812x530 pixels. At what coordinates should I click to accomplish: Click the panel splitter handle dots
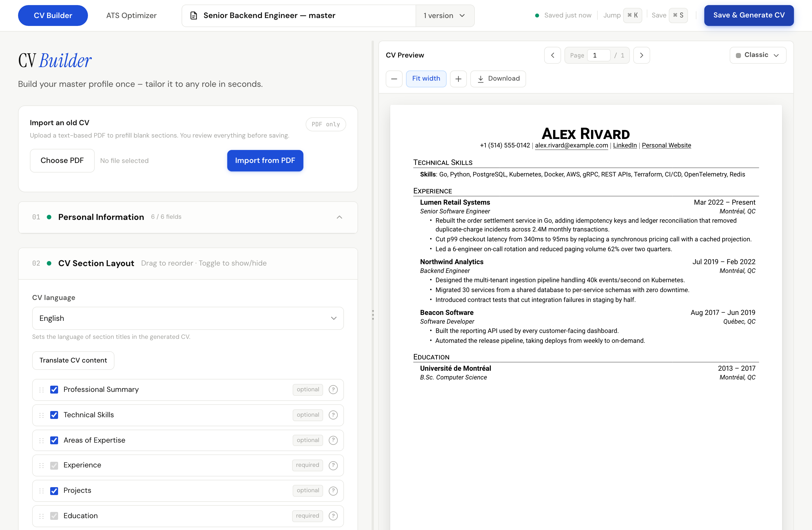point(372,314)
